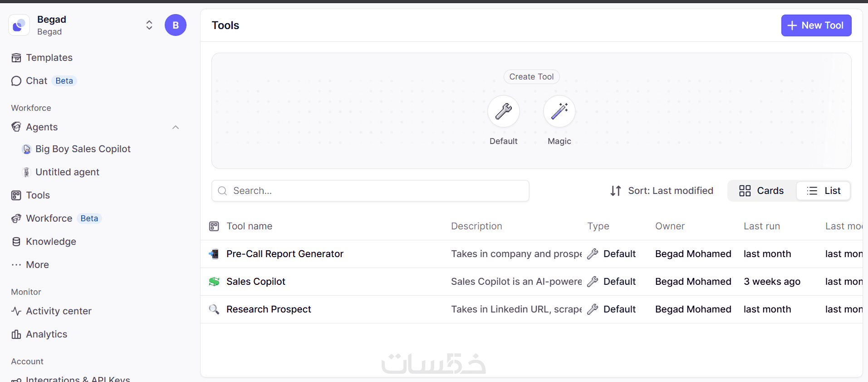Open the workspace switcher chevrons
Viewport: 868px width, 382px height.
tap(149, 25)
